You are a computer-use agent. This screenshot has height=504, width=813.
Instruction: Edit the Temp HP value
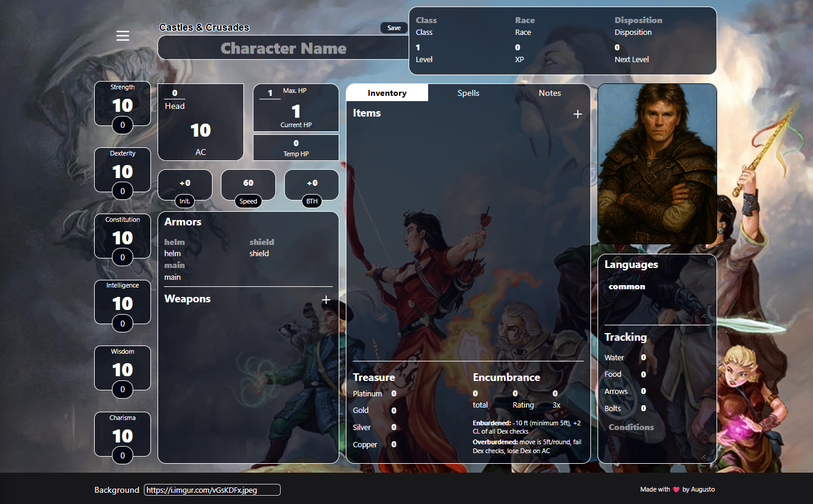point(296,143)
